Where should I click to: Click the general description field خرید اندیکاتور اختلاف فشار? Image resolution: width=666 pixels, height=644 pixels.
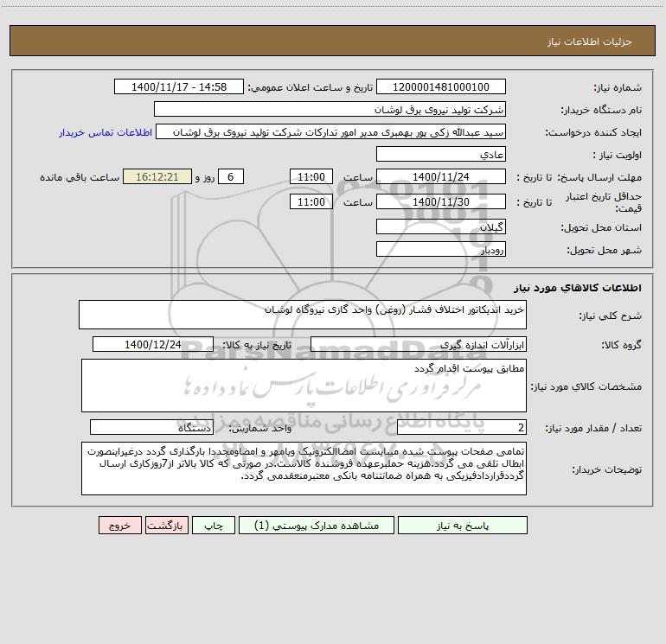coord(303,315)
